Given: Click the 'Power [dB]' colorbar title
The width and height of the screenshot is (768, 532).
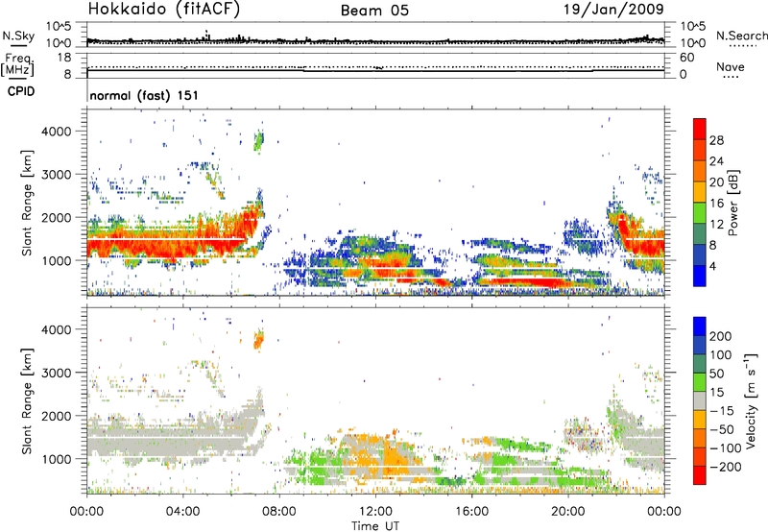Looking at the screenshot, I should [x=732, y=203].
